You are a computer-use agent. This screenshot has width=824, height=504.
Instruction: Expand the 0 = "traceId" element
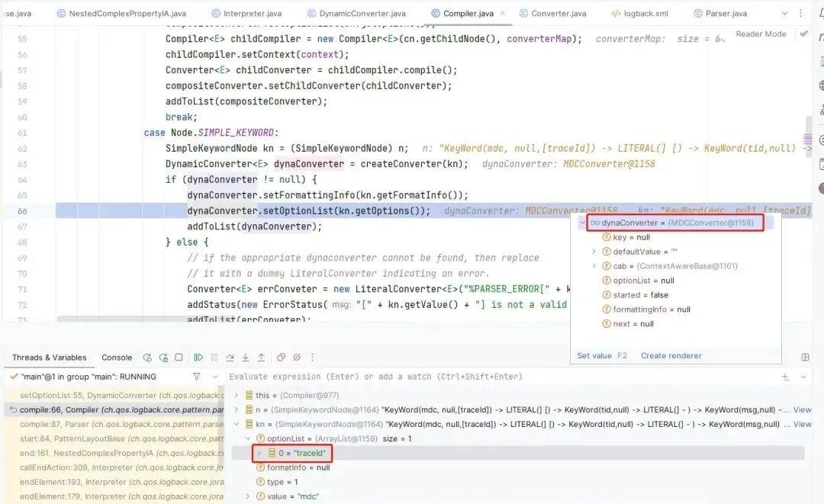[259, 453]
